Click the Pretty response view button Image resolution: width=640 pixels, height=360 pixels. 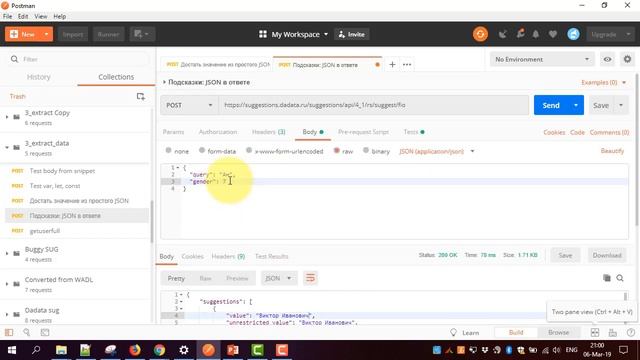[x=176, y=278]
